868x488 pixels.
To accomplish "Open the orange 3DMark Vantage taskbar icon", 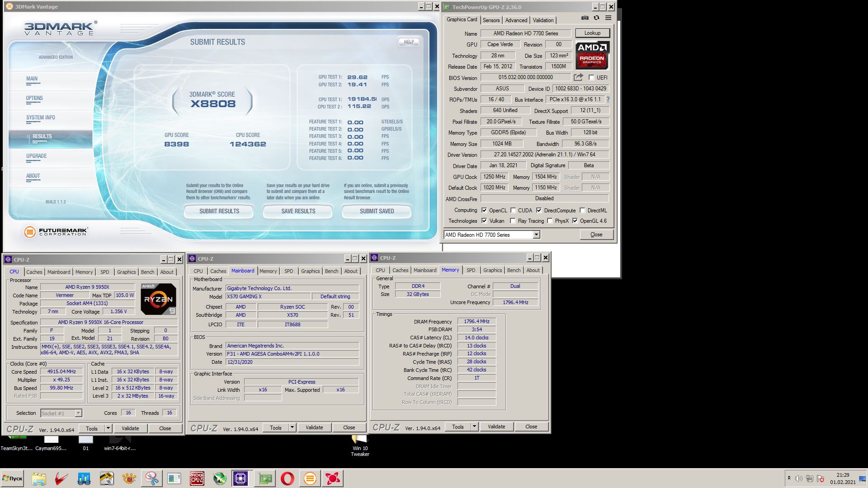I will click(310, 479).
